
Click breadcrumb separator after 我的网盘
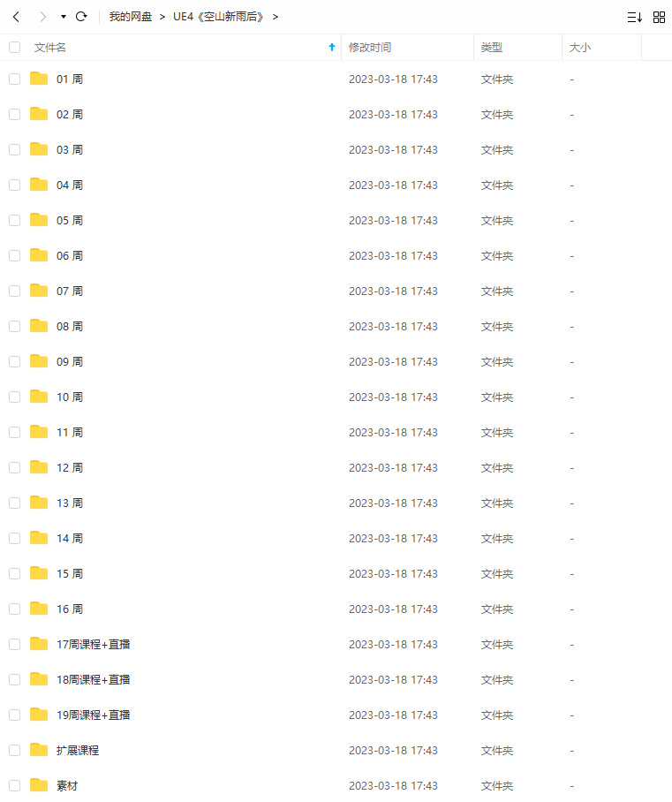(x=162, y=17)
